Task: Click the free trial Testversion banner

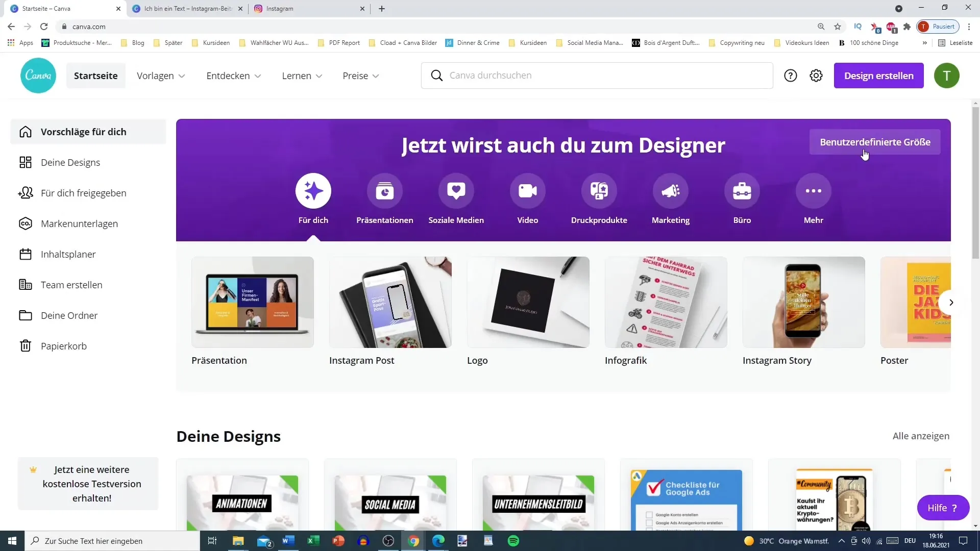Action: coord(88,484)
